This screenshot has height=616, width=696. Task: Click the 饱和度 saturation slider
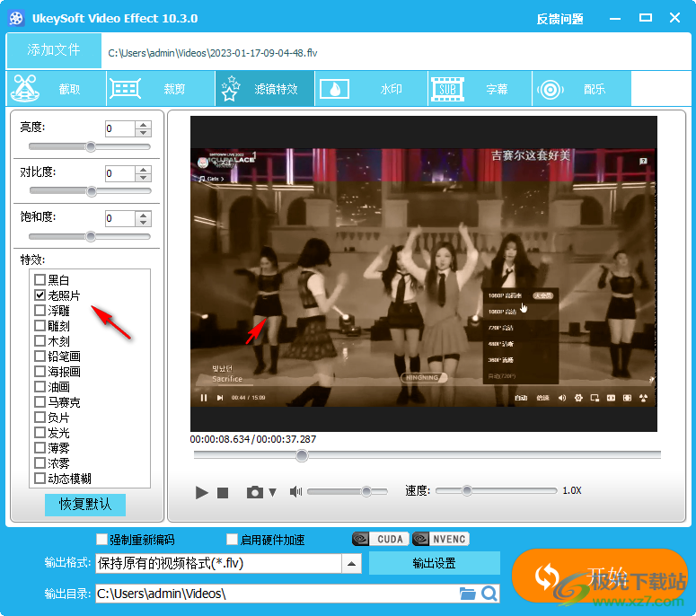(90, 236)
